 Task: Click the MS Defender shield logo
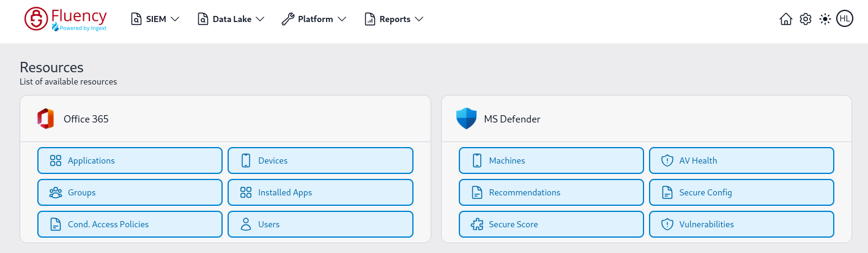point(466,119)
